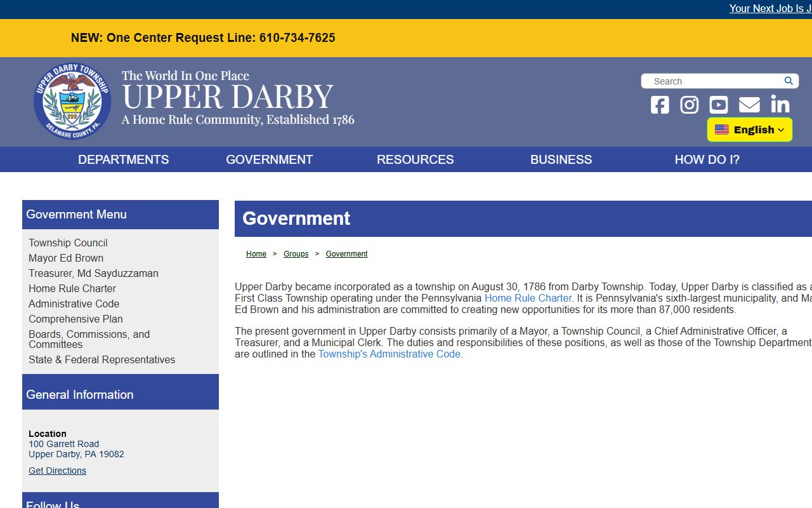Open Home Rule Charter in sidebar menu
Image resolution: width=812 pixels, height=508 pixels.
click(72, 288)
